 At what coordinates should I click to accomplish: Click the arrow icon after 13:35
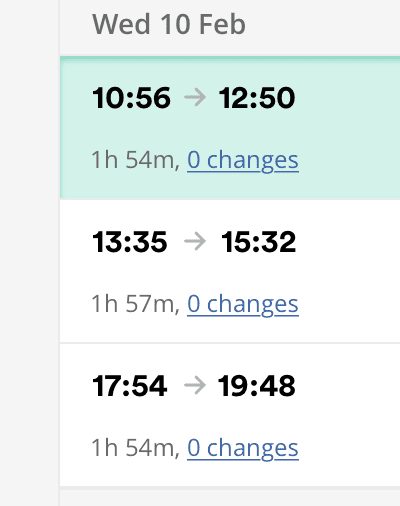click(195, 242)
